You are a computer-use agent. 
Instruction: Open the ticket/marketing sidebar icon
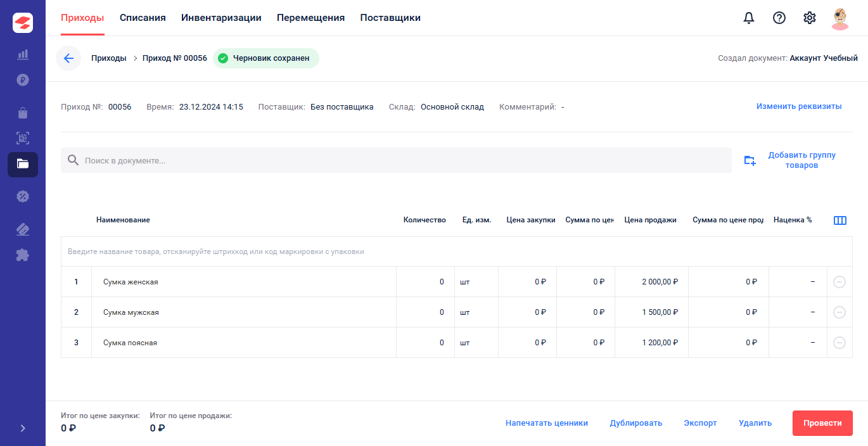tap(23, 229)
